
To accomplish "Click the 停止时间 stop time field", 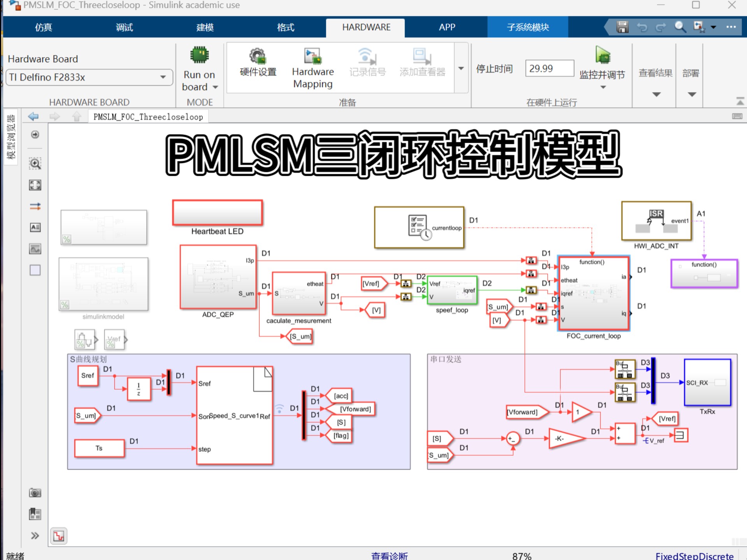I will 549,68.
